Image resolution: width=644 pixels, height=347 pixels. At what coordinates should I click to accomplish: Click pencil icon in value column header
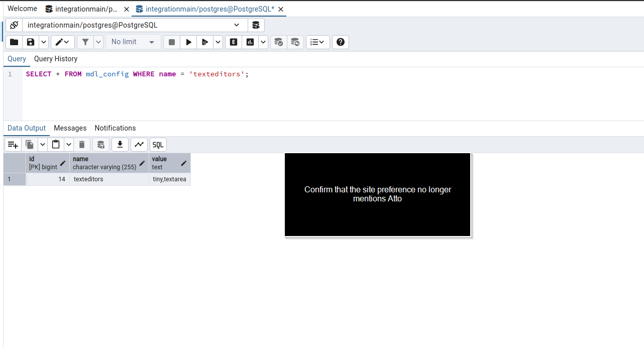coord(184,163)
